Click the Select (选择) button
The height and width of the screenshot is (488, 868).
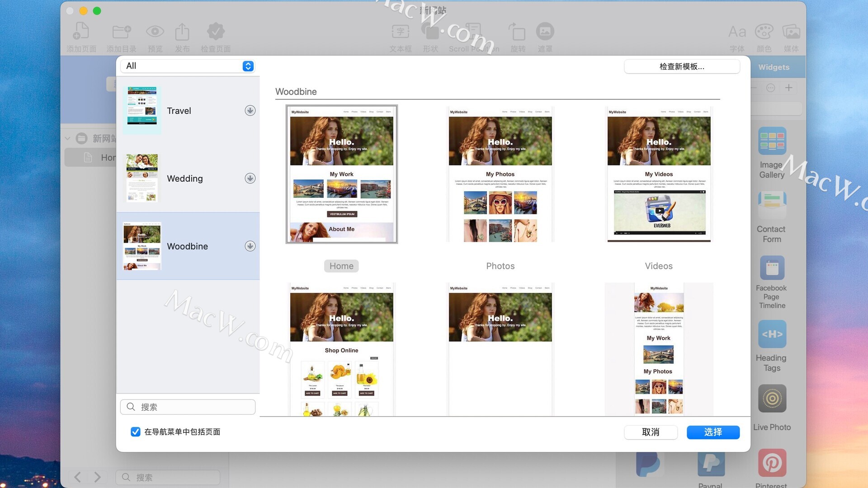(x=713, y=432)
